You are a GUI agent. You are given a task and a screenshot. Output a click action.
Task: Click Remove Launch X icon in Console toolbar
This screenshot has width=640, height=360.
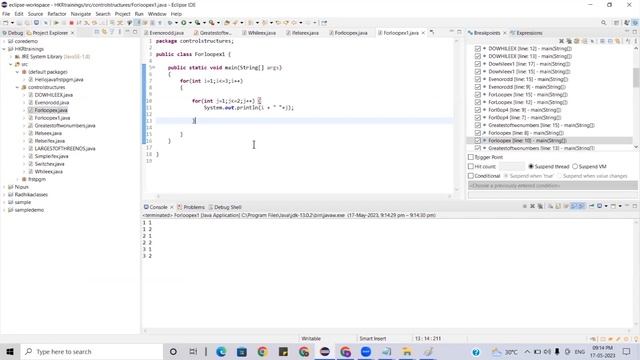[532, 206]
